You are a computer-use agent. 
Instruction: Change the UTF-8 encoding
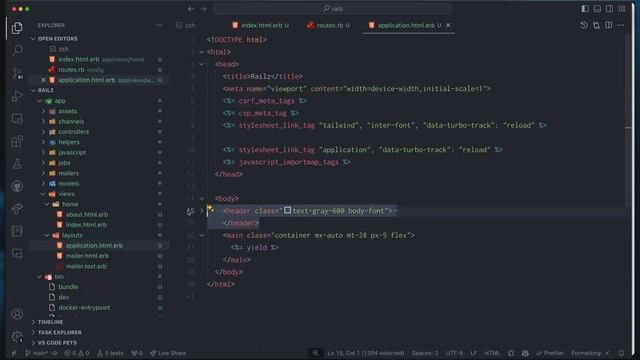pos(454,353)
